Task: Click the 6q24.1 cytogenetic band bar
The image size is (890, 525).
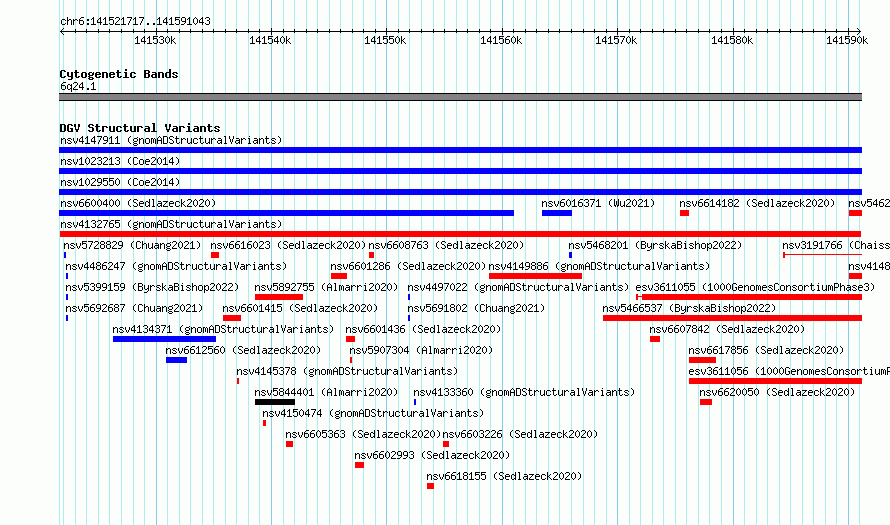Action: (x=460, y=97)
